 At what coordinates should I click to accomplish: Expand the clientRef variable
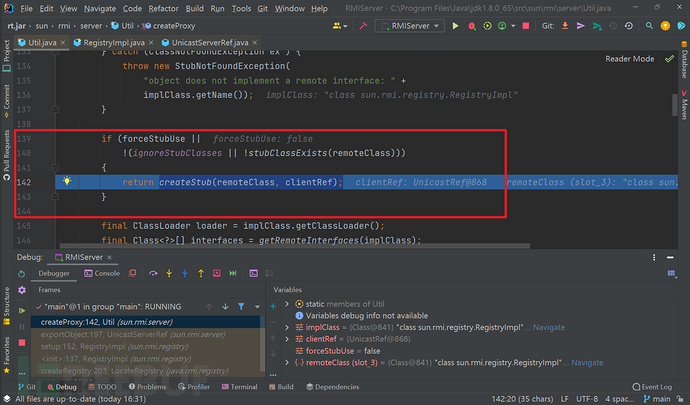click(x=287, y=339)
